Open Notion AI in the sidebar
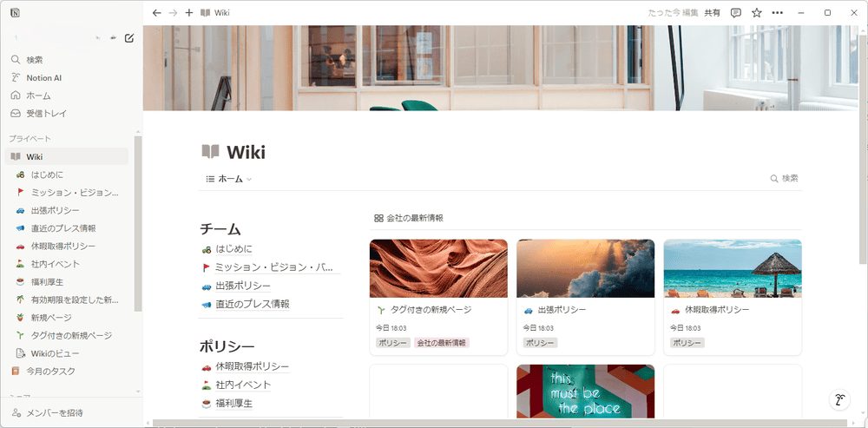 tap(43, 77)
